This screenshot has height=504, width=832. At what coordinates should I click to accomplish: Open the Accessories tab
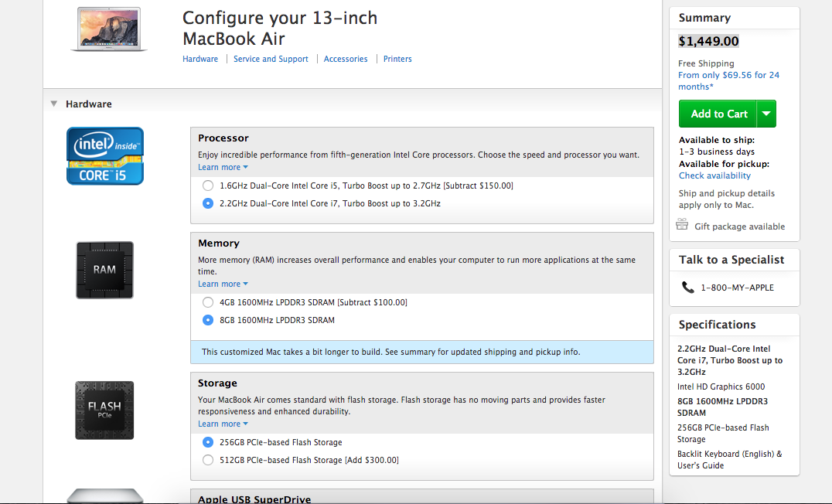pyautogui.click(x=346, y=59)
